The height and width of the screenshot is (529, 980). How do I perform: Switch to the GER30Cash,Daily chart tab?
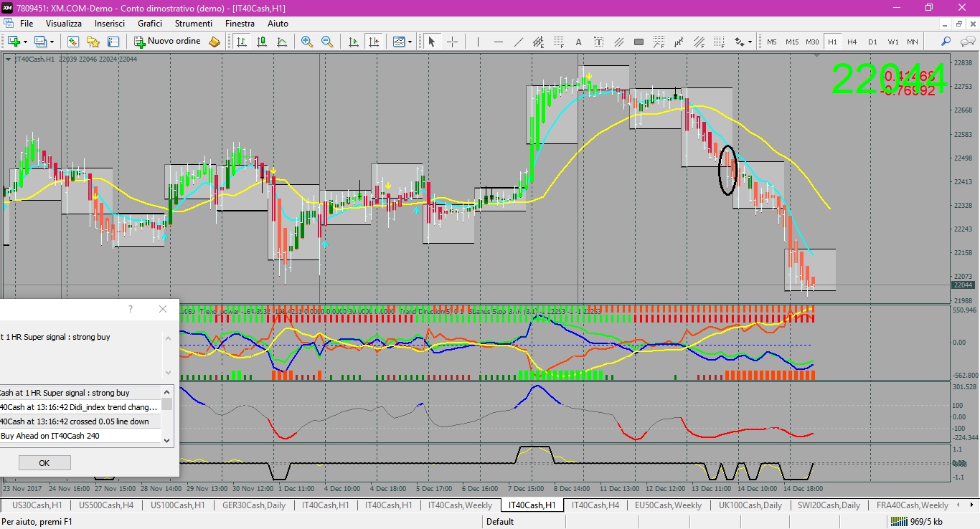tap(254, 505)
